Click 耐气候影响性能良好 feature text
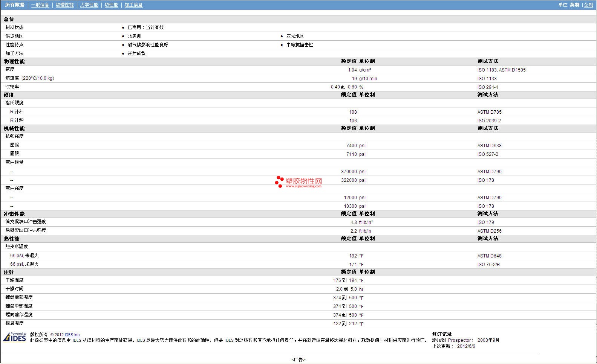The width and height of the screenshot is (597, 364). (x=148, y=45)
